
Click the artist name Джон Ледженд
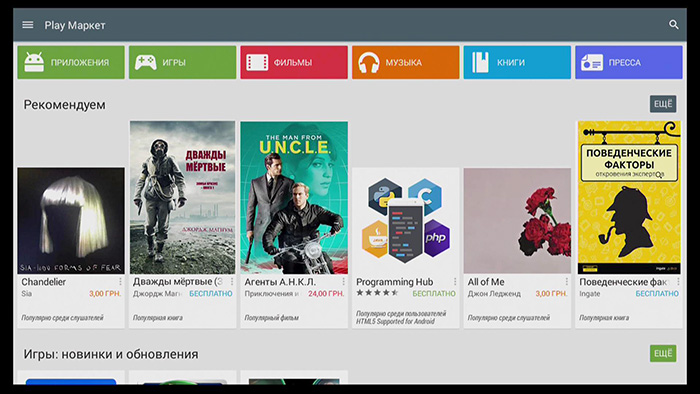tap(494, 294)
